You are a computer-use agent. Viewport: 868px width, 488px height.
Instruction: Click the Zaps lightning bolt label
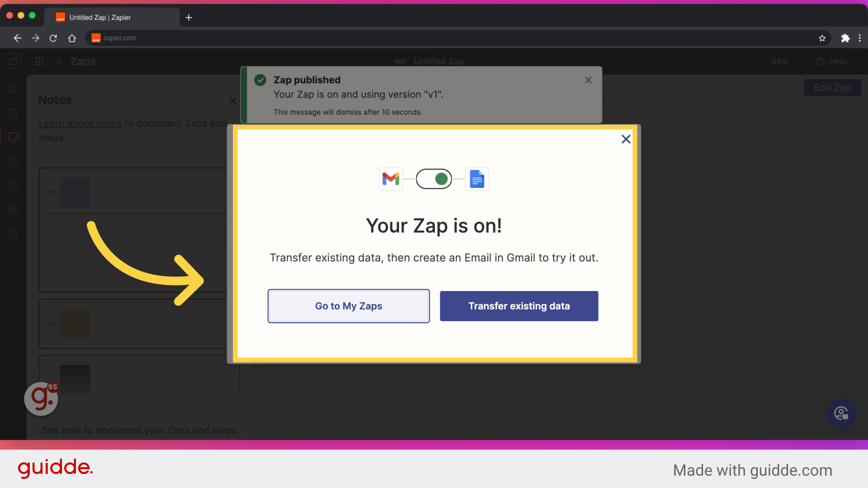pyautogui.click(x=75, y=61)
